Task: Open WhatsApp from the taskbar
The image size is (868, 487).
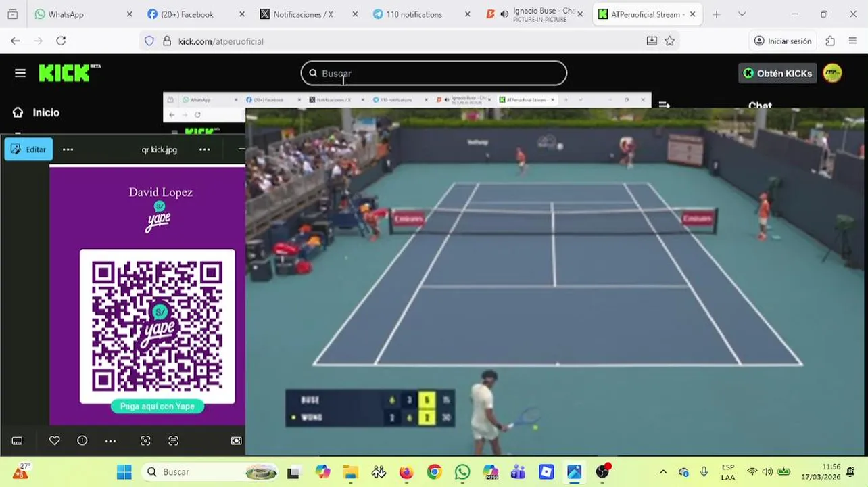Action: click(x=462, y=471)
